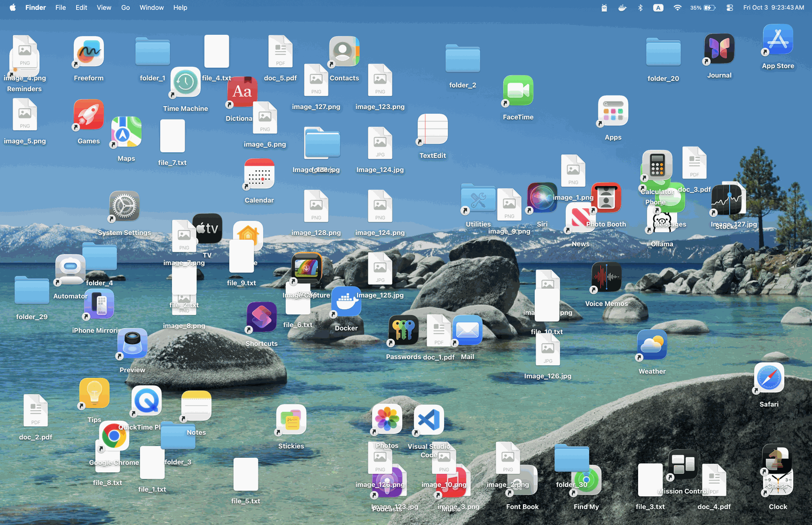Click the Wi-Fi status icon
Viewport: 812px width, 525px height.
click(677, 8)
